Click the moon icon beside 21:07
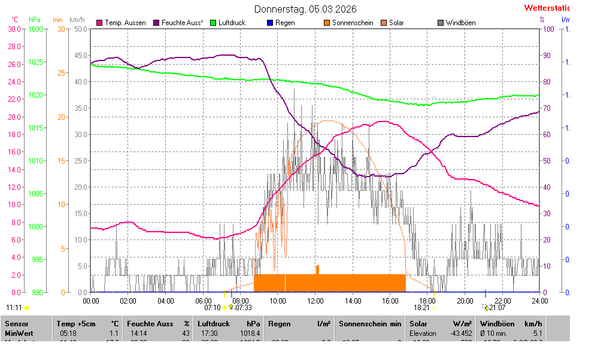The width and height of the screenshot is (613, 364). [x=485, y=308]
